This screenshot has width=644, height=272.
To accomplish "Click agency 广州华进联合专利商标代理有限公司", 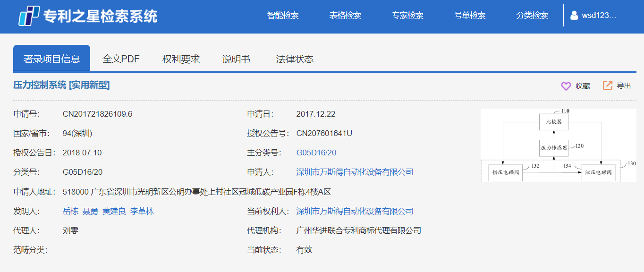I will (x=359, y=230).
